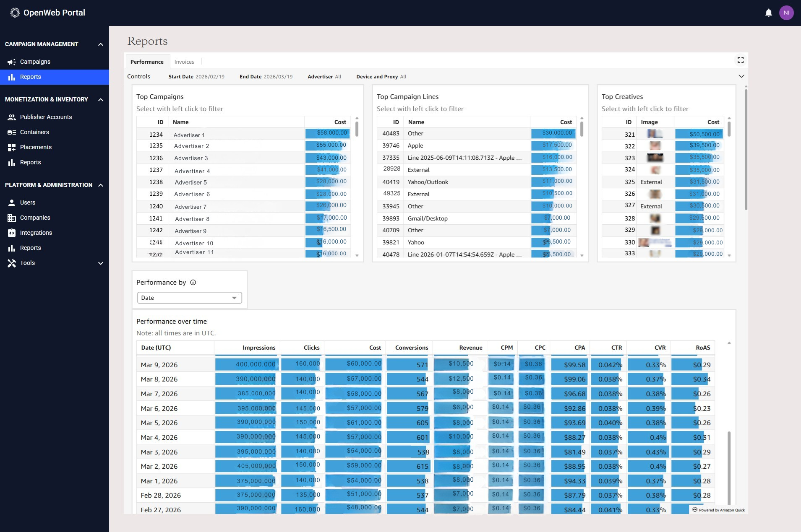The height and width of the screenshot is (532, 801).
Task: Expand the Tools submenu
Action: point(100,263)
